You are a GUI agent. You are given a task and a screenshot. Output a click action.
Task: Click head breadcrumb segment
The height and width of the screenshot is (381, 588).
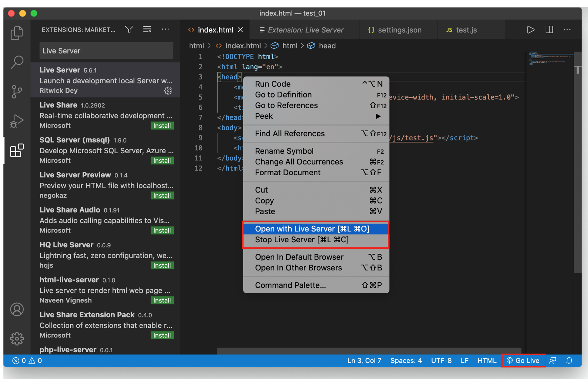321,46
